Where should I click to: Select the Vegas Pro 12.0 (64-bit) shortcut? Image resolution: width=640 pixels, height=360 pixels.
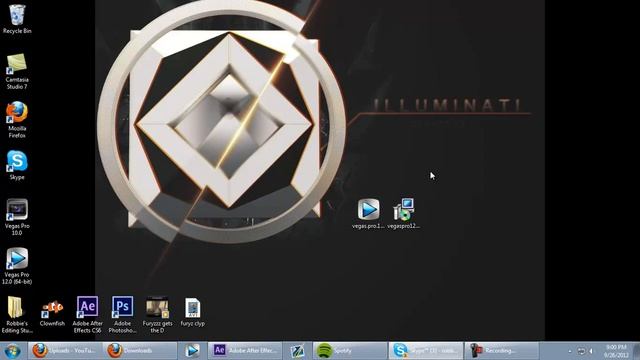point(17,266)
